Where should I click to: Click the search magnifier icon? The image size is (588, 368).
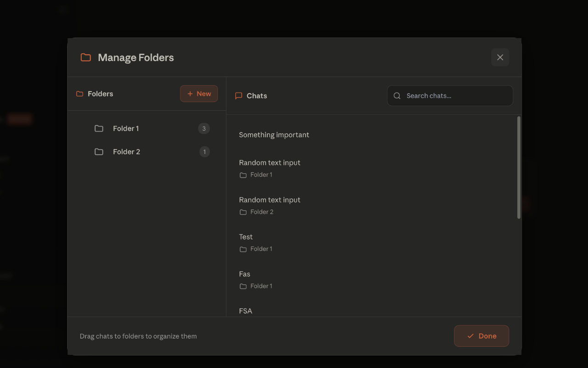click(397, 96)
